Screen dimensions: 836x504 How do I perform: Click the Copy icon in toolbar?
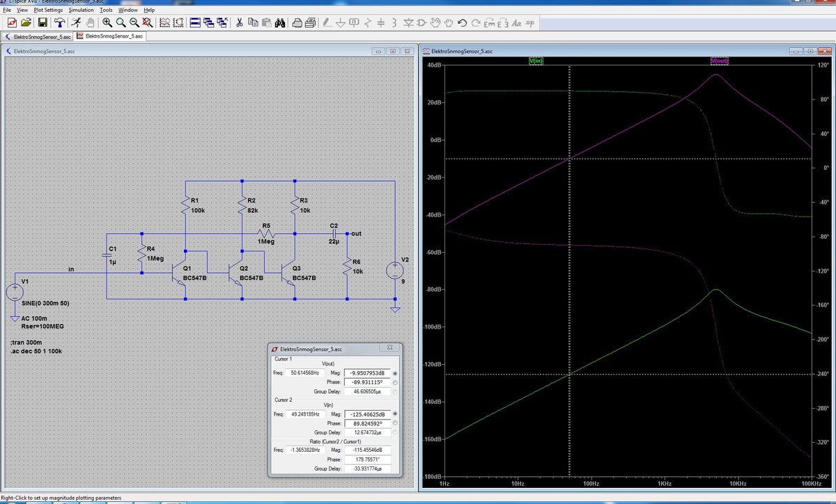pyautogui.click(x=253, y=22)
